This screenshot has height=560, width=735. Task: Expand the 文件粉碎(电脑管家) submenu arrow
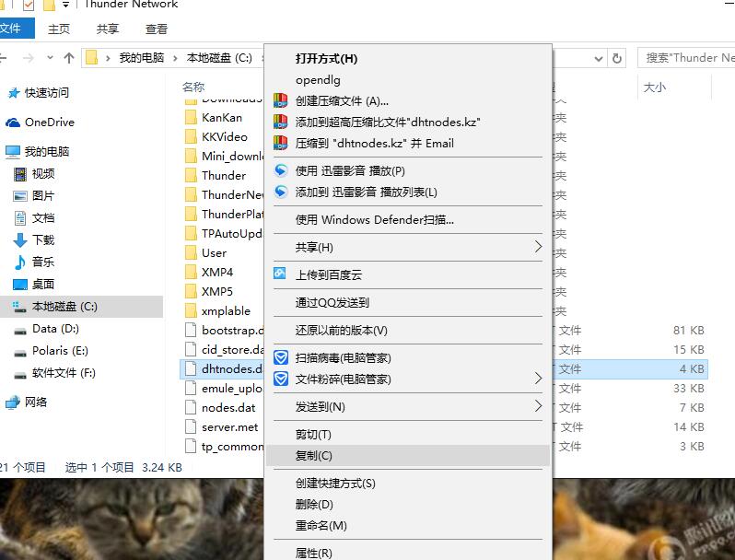click(538, 379)
